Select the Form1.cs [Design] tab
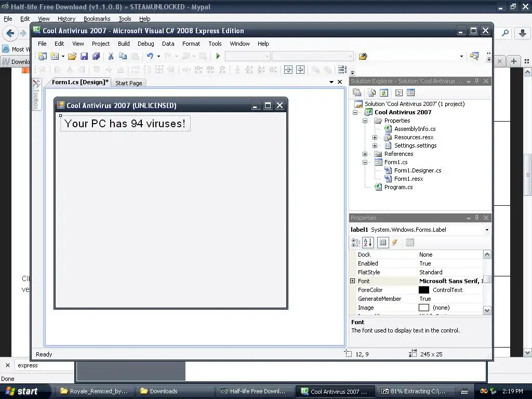Image resolution: width=532 pixels, height=399 pixels. [80, 82]
